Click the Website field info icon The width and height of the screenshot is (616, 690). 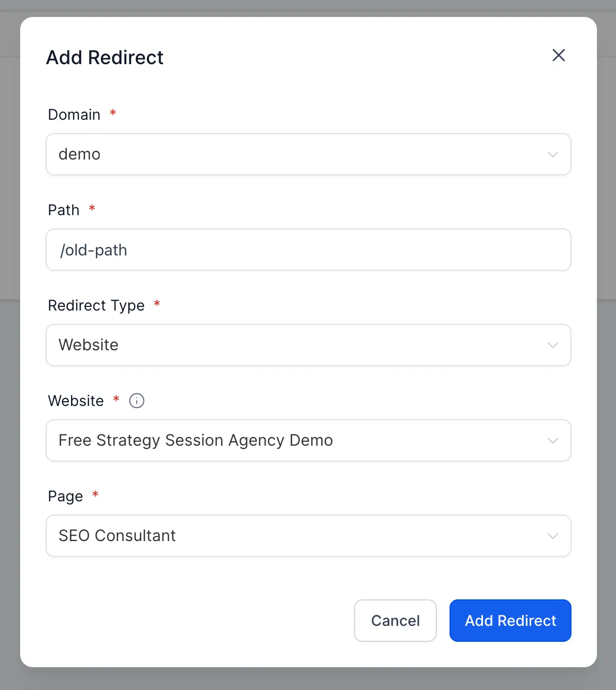pyautogui.click(x=137, y=401)
